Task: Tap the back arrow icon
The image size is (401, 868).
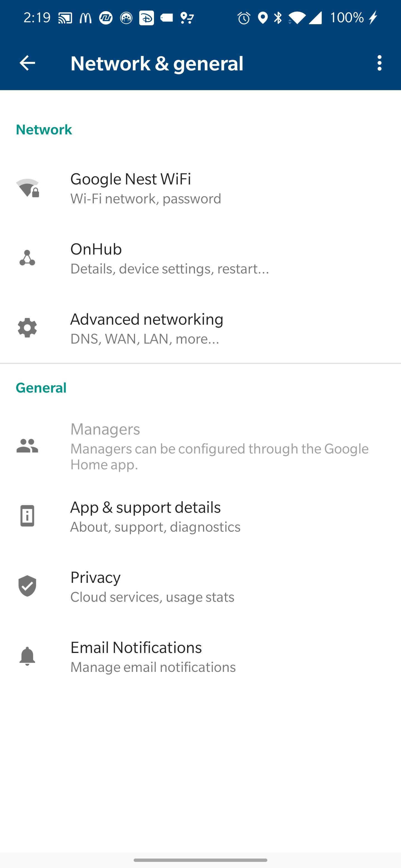Action: 27,63
